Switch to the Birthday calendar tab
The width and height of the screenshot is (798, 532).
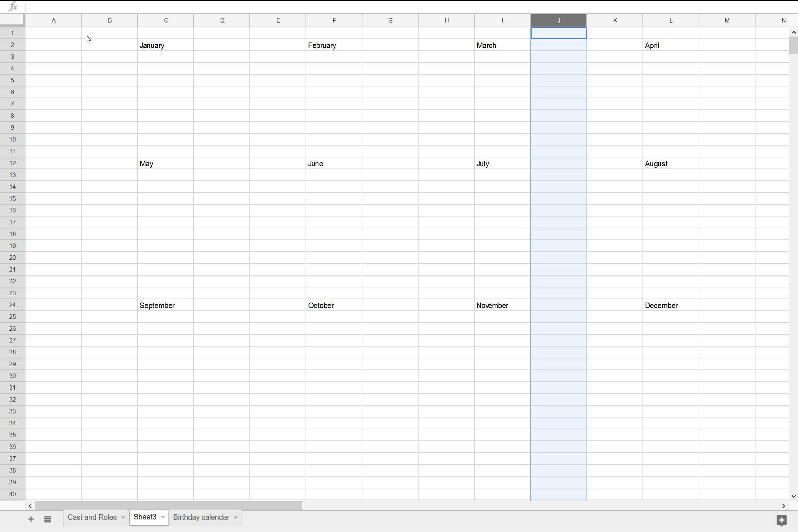coord(201,517)
